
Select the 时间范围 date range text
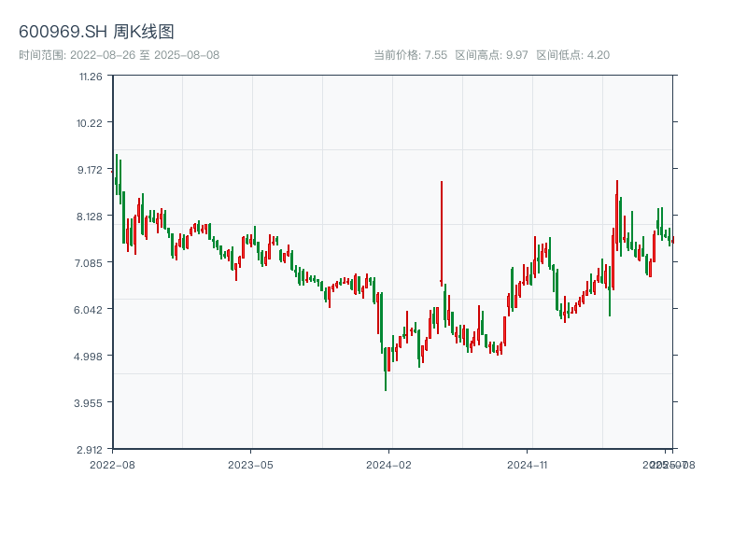[119, 55]
